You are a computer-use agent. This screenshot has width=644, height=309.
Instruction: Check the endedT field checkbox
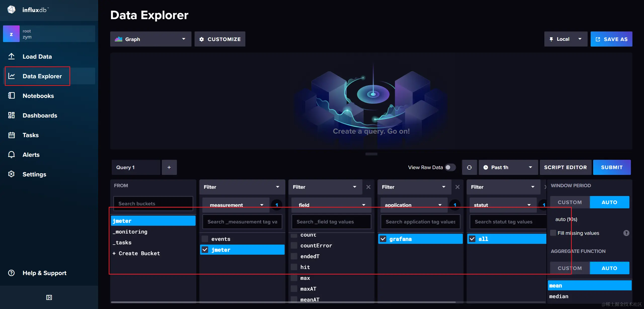click(294, 256)
